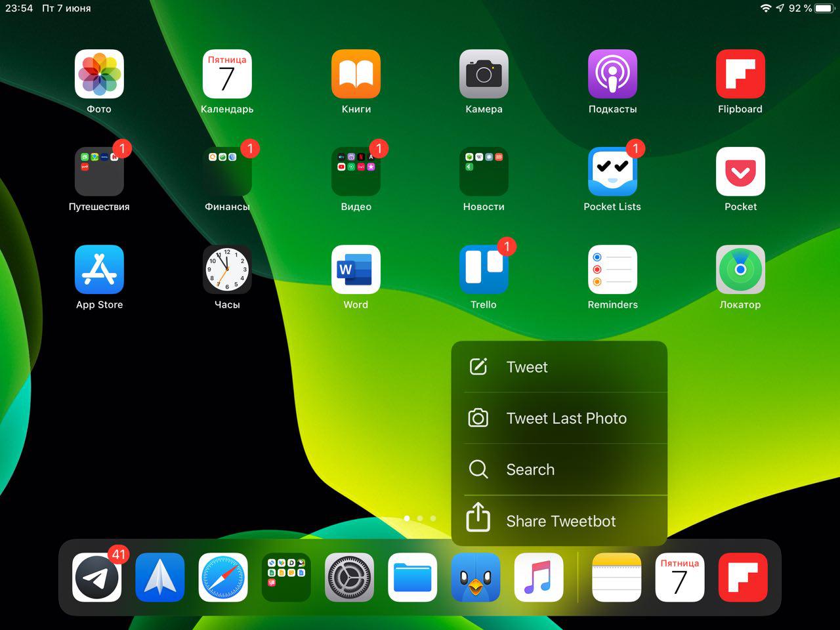Image resolution: width=840 pixels, height=630 pixels.
Task: Choose Tweet in the Tweetbot quick menu
Action: pos(559,367)
